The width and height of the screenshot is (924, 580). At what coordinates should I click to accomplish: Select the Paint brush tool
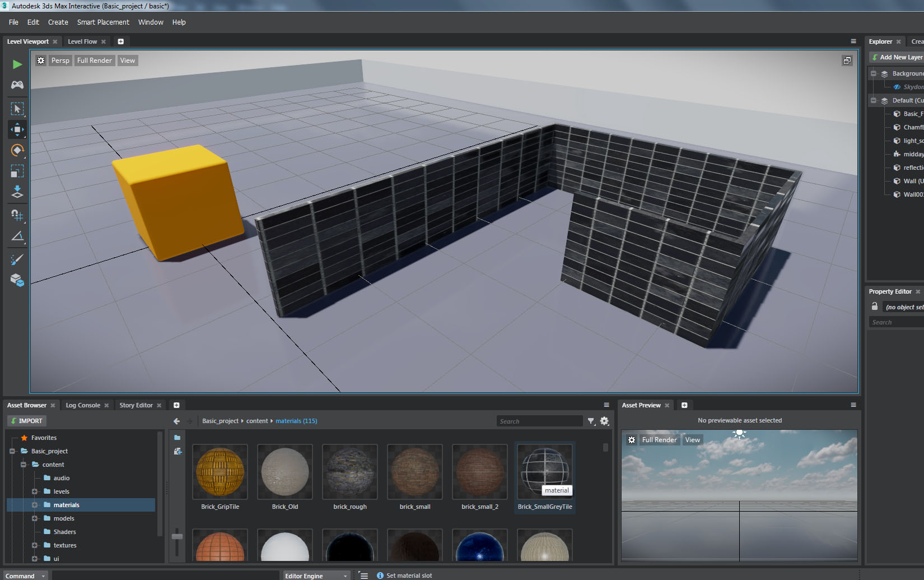point(17,259)
